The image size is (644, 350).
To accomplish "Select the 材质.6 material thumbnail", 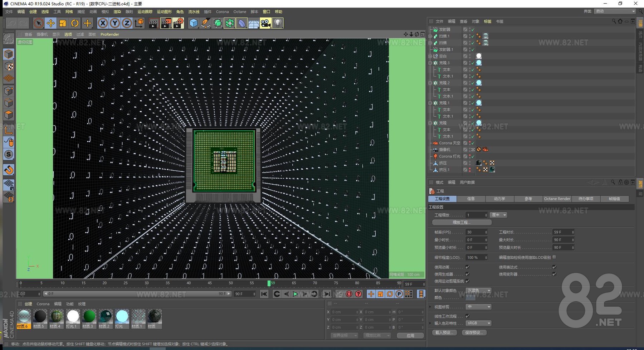I will tap(24, 319).
